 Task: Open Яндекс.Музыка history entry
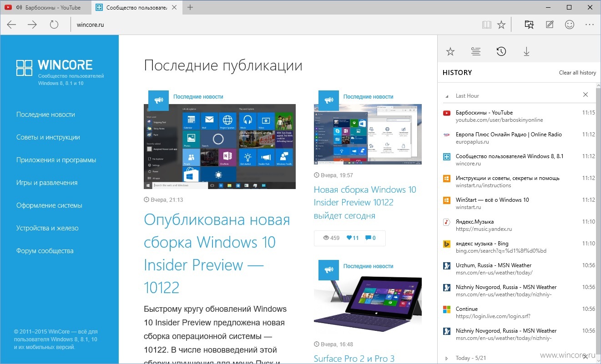[519, 225]
